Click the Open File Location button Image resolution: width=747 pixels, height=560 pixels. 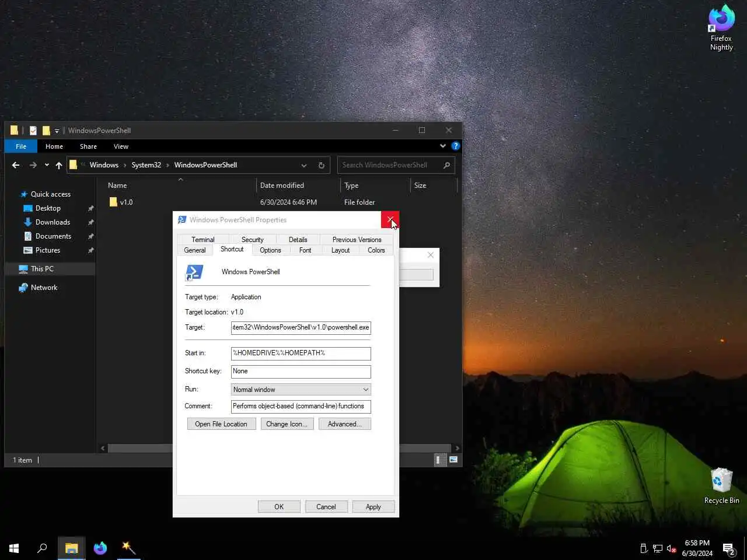pos(221,424)
